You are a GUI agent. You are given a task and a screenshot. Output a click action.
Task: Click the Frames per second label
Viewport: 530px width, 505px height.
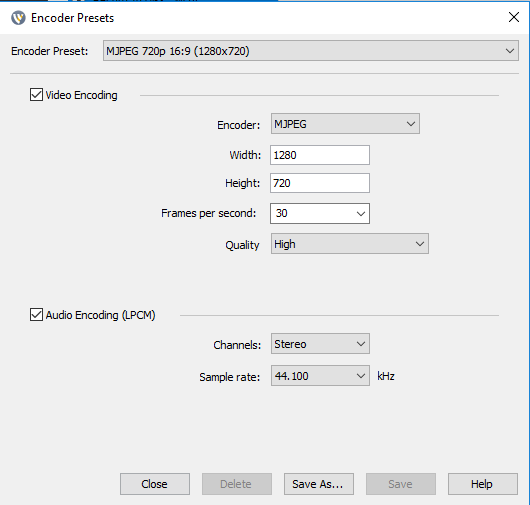pyautogui.click(x=209, y=213)
